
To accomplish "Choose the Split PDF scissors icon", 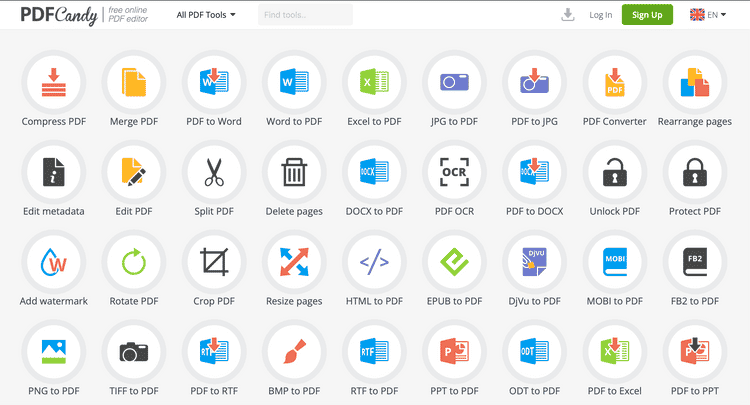I will click(x=214, y=172).
